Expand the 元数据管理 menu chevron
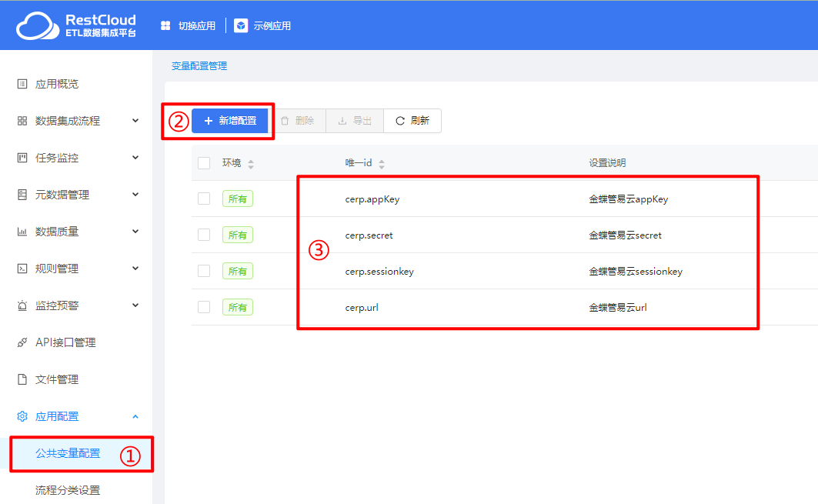The image size is (818, 504). click(135, 195)
